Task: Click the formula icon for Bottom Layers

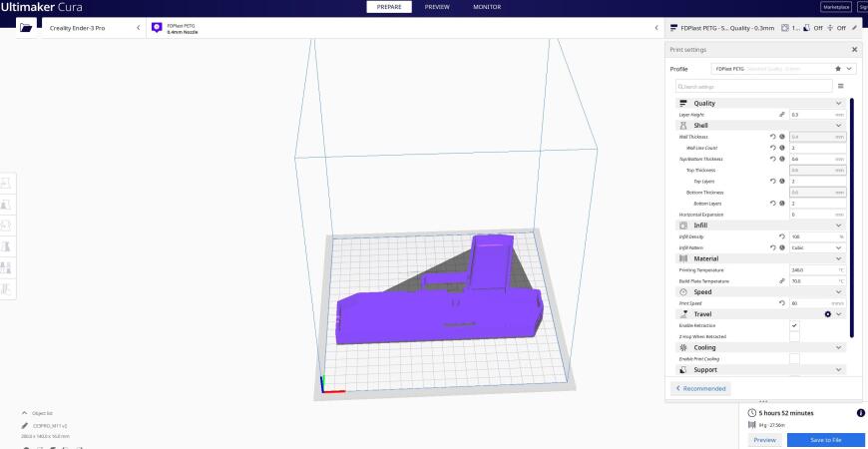Action: click(x=781, y=204)
